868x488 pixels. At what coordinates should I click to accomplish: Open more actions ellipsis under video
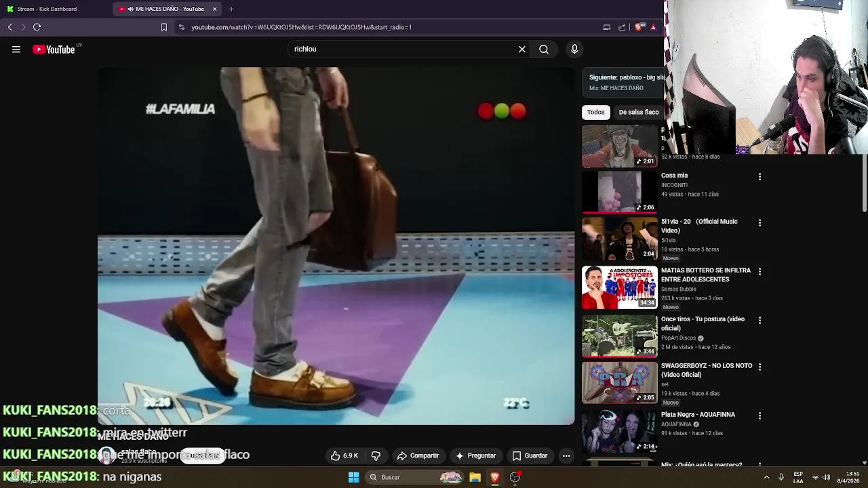coord(566,455)
